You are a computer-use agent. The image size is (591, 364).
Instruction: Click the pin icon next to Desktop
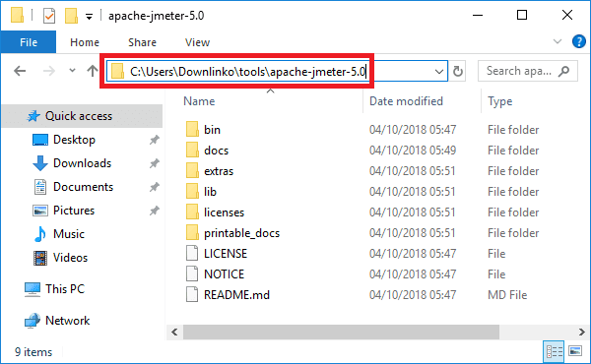coord(154,140)
